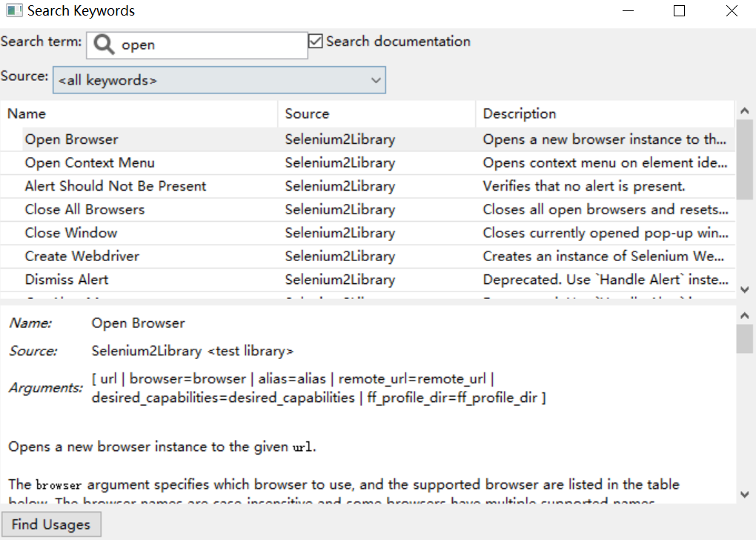The width and height of the screenshot is (756, 540).
Task: Maximize the Search Keywords window
Action: click(x=679, y=11)
